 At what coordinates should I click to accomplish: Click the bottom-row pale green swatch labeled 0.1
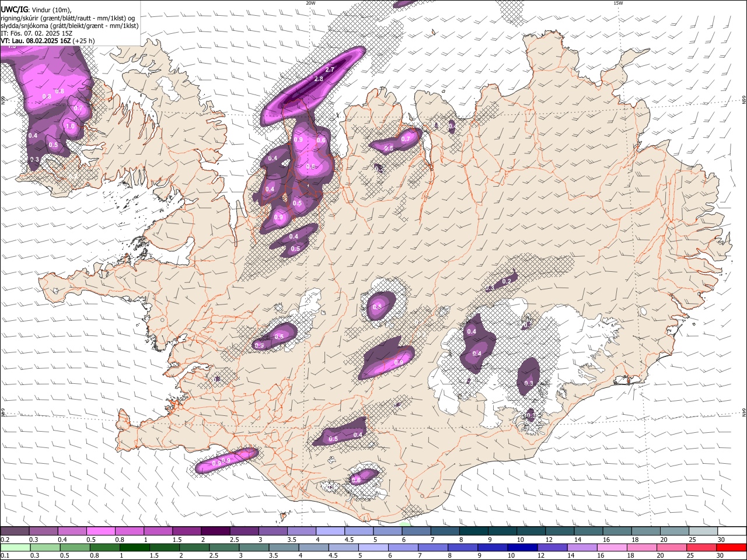pyautogui.click(x=15, y=547)
